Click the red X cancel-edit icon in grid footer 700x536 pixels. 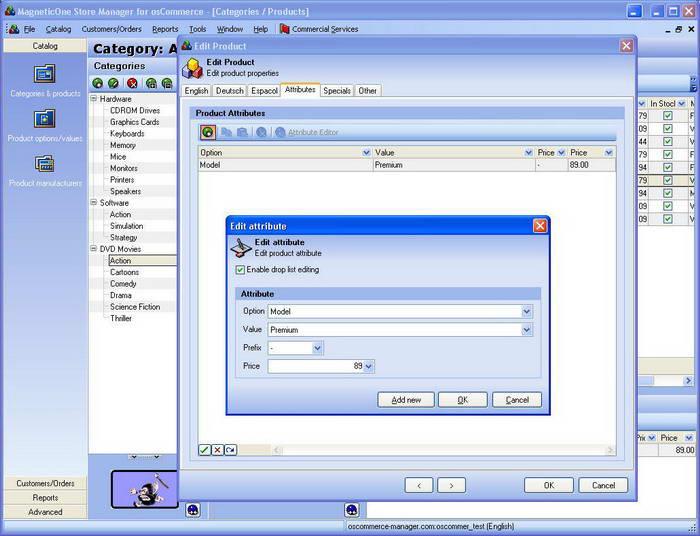[x=217, y=450]
